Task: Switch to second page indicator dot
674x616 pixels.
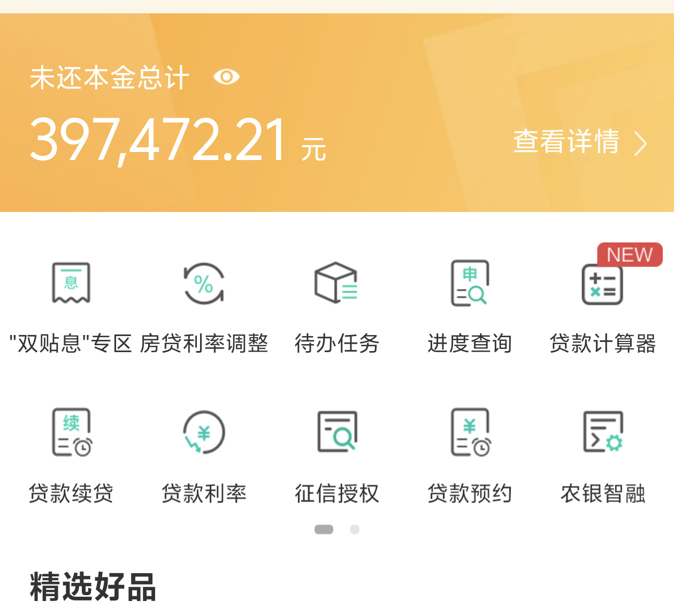Action: 355,529
